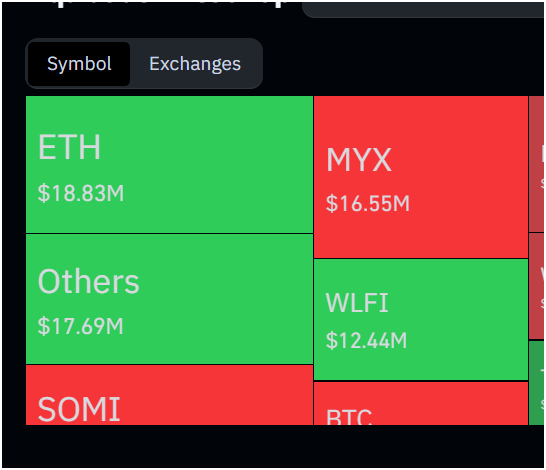Image resolution: width=546 pixels, height=470 pixels.
Task: Click the empty green area of ETH tile
Action: (x=216, y=164)
